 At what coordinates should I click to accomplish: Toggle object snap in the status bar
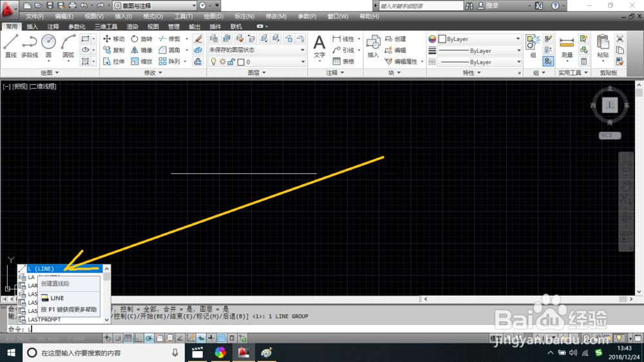pos(159,338)
